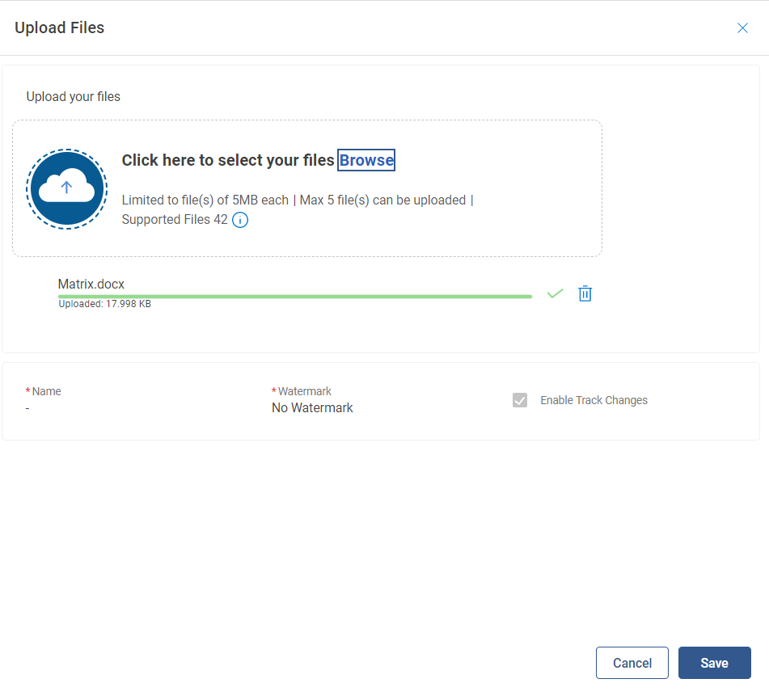Viewport: 769px width, 700px height.
Task: Click the Supported Files 42 text
Action: [175, 219]
